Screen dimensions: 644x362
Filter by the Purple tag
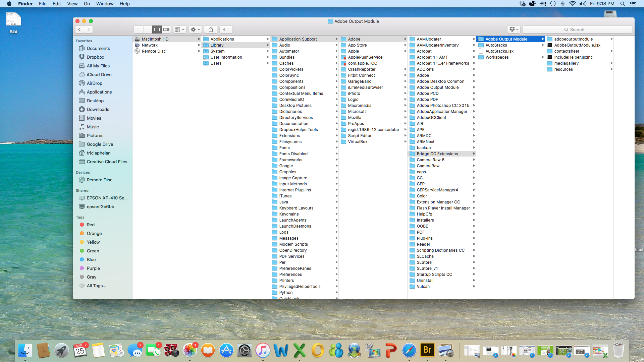tap(93, 268)
